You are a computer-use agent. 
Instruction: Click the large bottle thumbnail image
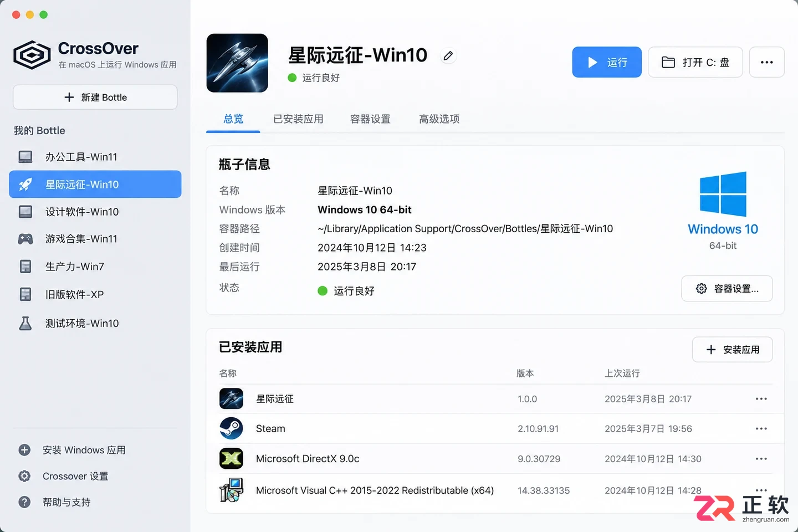click(237, 63)
